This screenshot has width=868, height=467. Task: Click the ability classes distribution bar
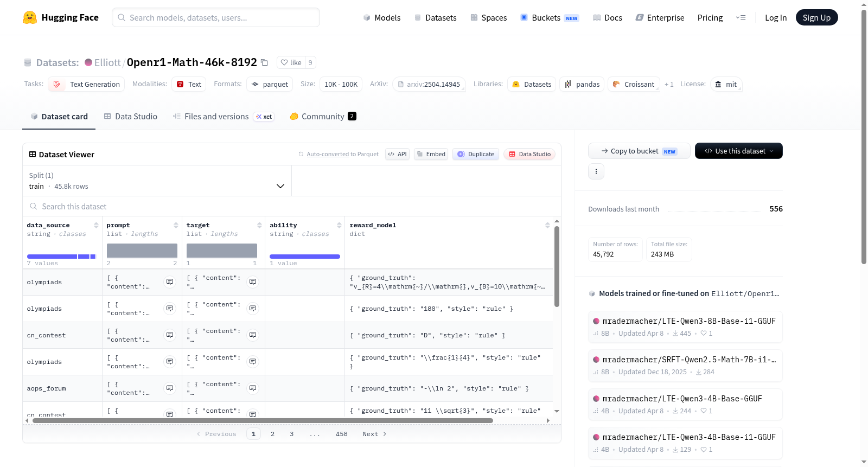tap(305, 256)
